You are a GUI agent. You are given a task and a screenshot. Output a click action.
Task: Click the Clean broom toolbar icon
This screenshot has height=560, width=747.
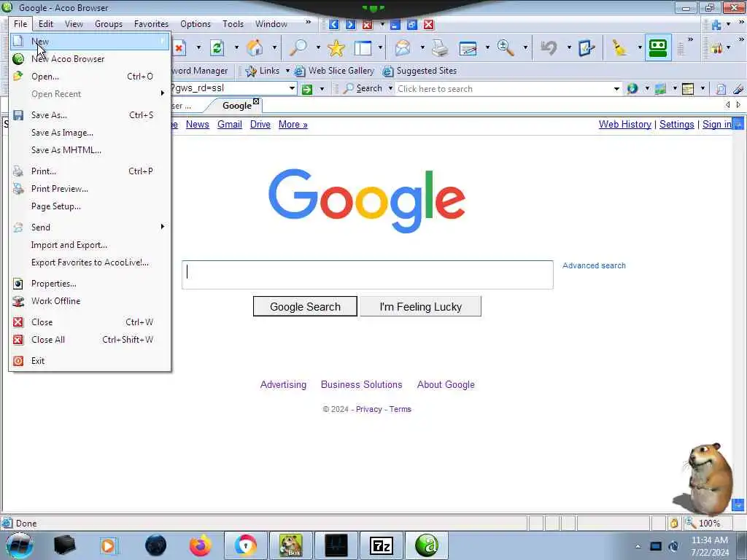619,47
